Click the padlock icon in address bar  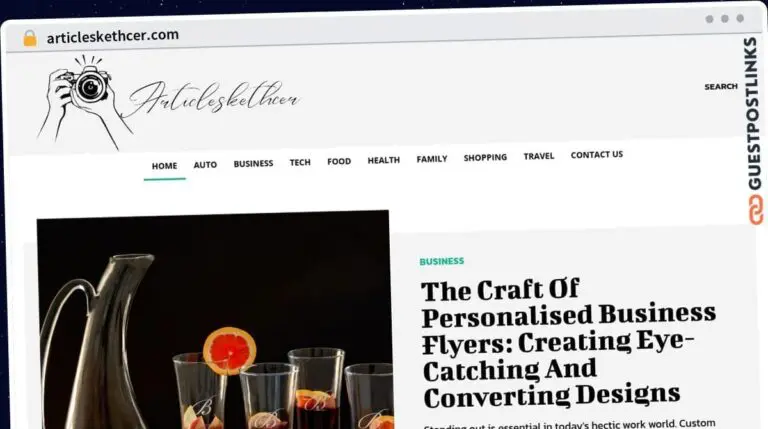coord(30,38)
